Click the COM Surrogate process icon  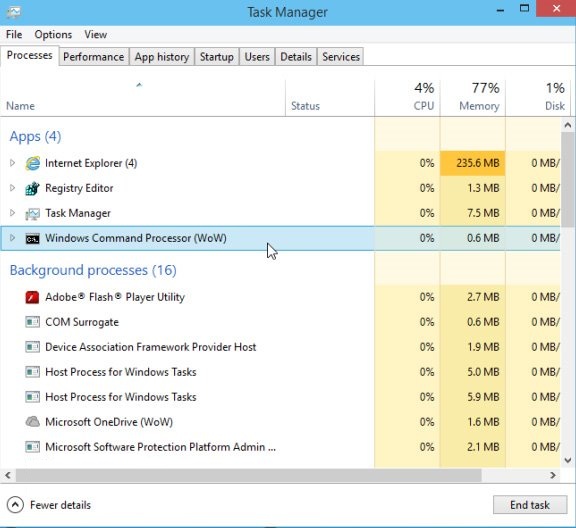click(32, 322)
